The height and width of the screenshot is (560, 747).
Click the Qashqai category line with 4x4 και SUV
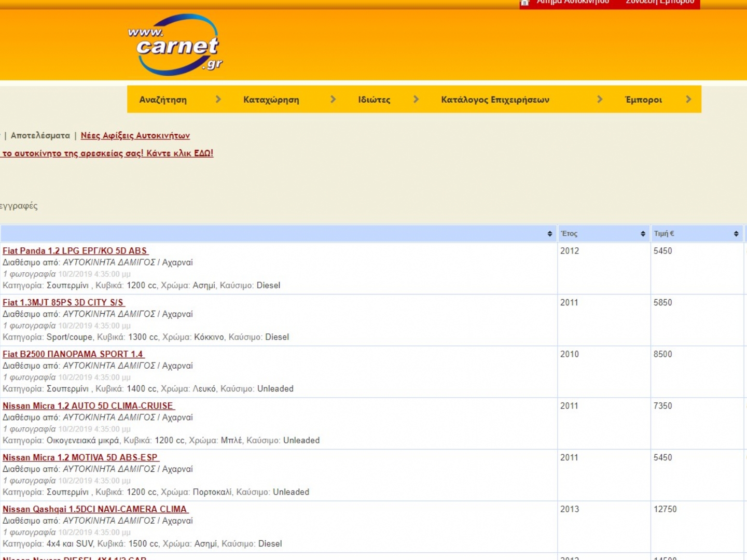[142, 544]
